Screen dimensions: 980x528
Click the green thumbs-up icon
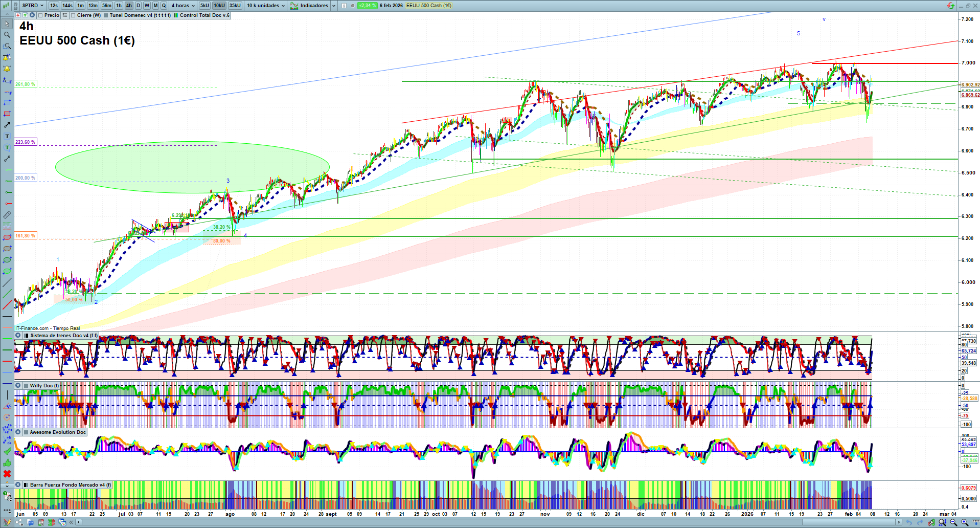7,463
